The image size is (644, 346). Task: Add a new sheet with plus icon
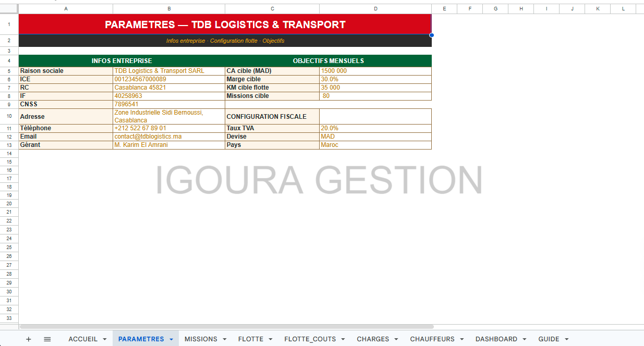click(29, 339)
